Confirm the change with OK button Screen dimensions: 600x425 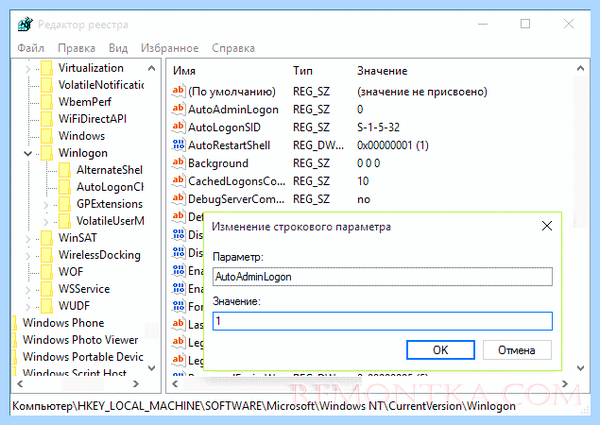(x=440, y=350)
